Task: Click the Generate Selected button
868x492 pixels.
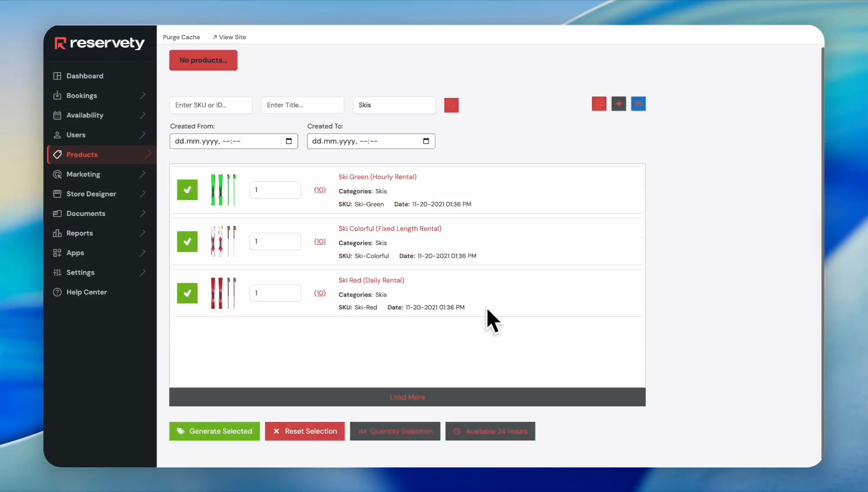Action: (x=214, y=431)
